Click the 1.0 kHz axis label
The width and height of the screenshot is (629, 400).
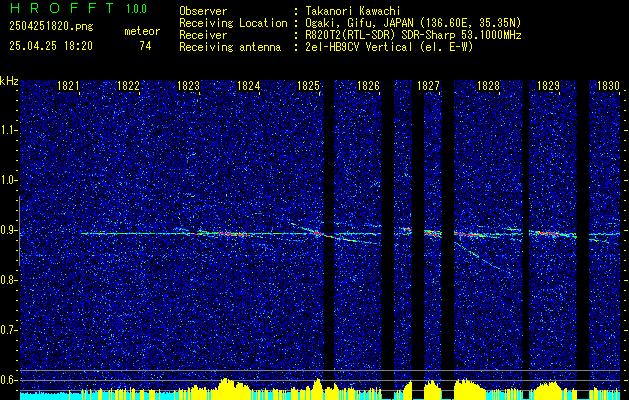[8, 180]
